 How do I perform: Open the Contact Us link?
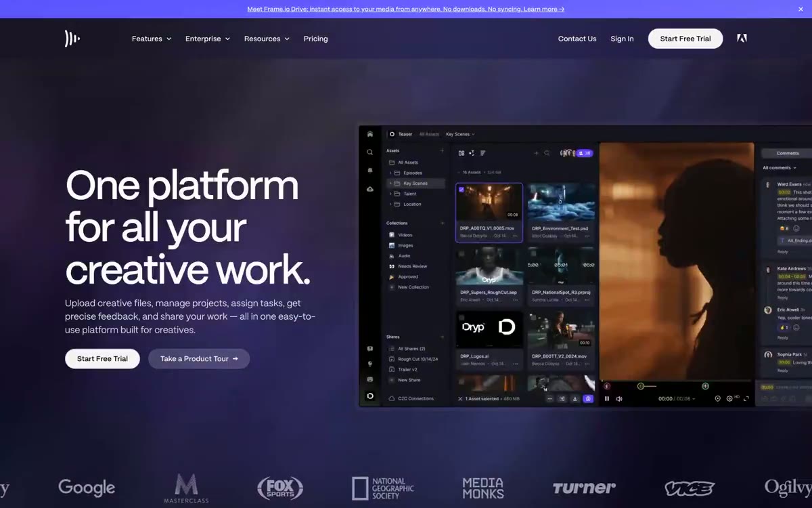click(577, 39)
